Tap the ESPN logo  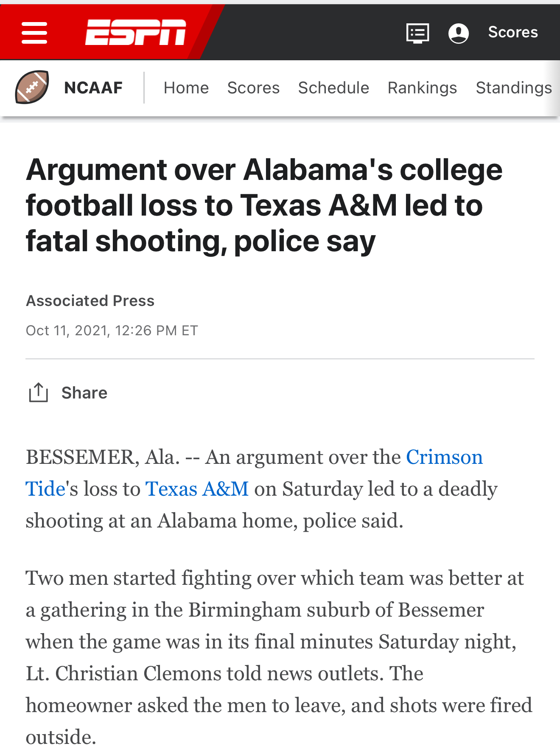tap(135, 32)
